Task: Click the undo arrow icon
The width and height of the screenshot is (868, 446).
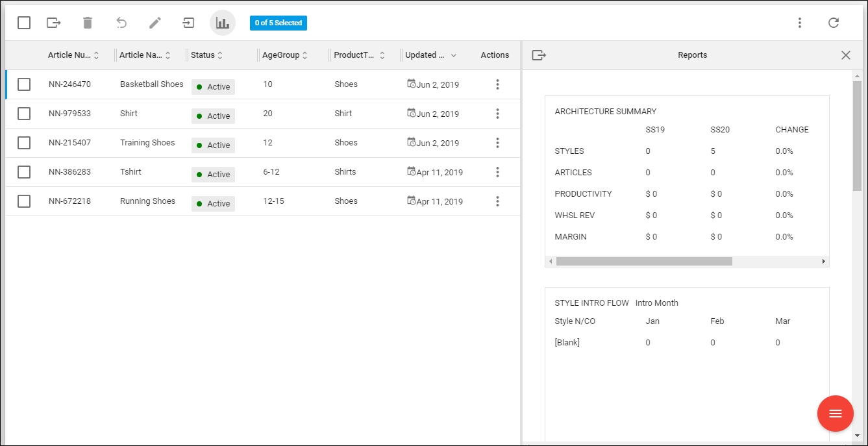Action: point(121,23)
